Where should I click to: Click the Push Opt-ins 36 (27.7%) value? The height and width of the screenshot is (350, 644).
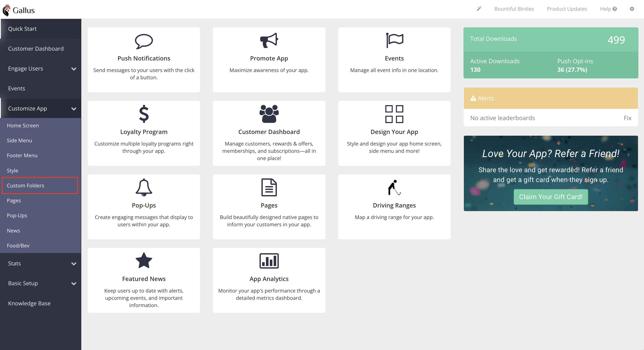(x=572, y=70)
